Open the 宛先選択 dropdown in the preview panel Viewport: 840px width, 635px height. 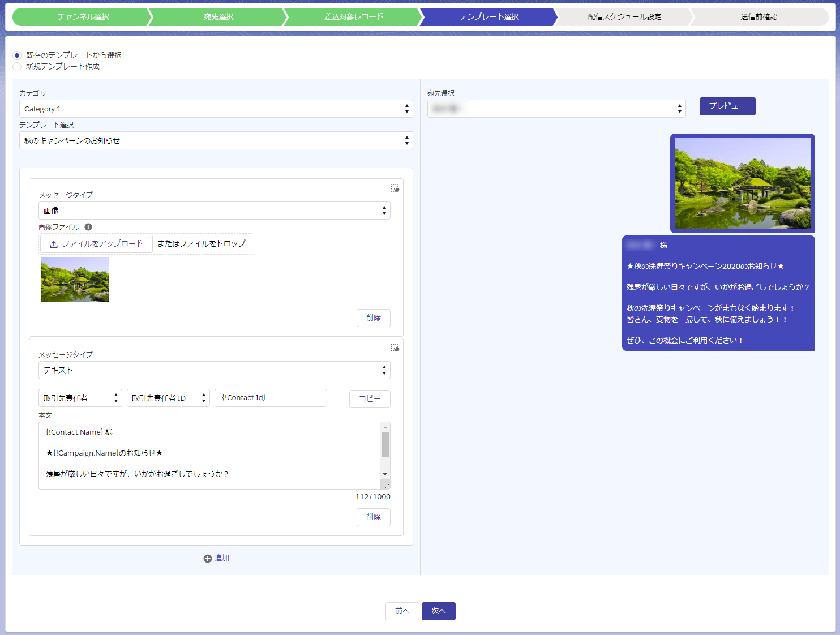(556, 109)
